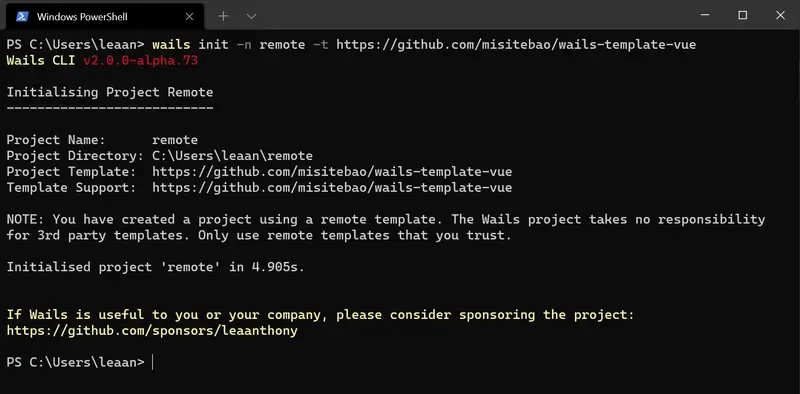Viewport: 800px width, 394px height.
Task: Place cursor at the bottom PS prompt
Action: point(153,362)
